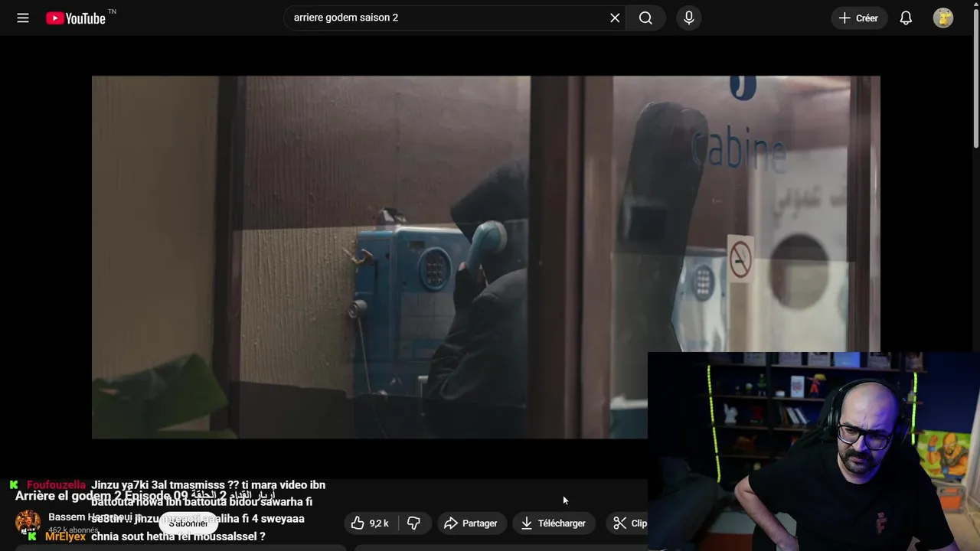Clear the search query with X
Screen dimensions: 980x551
615,18
